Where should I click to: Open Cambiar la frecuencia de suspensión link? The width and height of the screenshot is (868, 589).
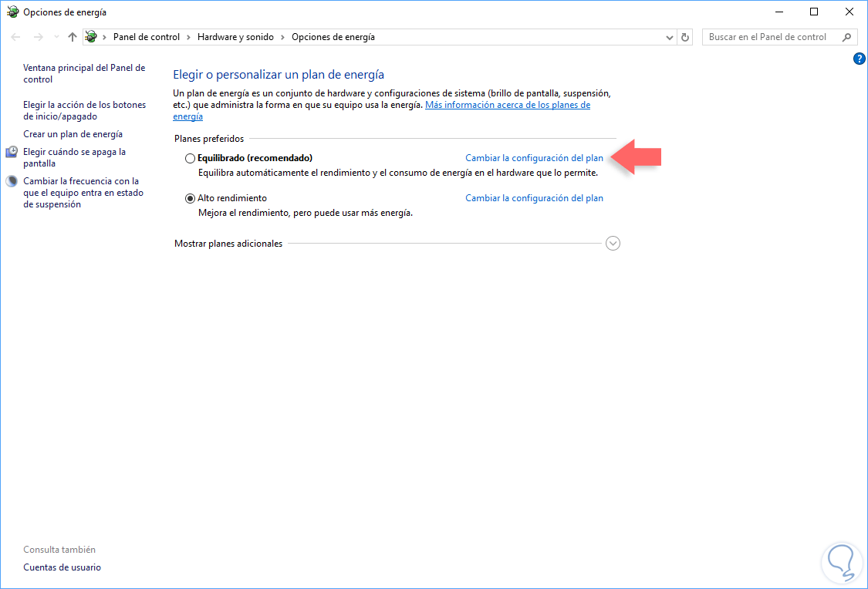point(83,193)
